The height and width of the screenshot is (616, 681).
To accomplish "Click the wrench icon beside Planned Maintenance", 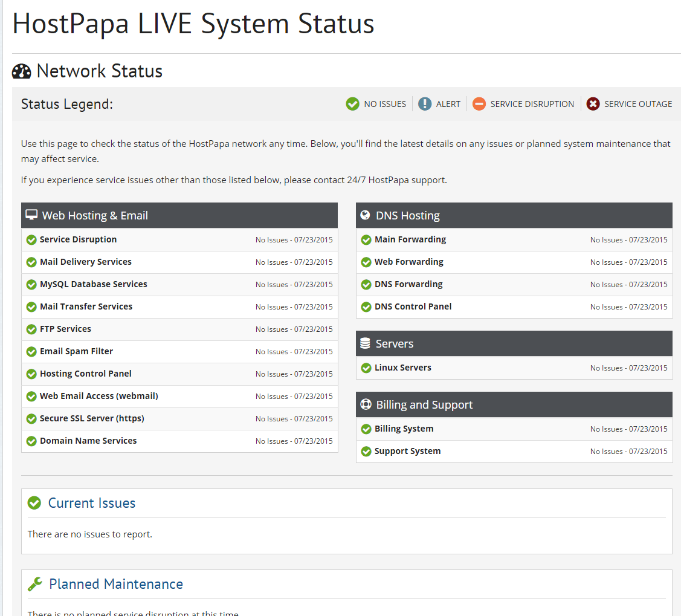I will coord(35,584).
